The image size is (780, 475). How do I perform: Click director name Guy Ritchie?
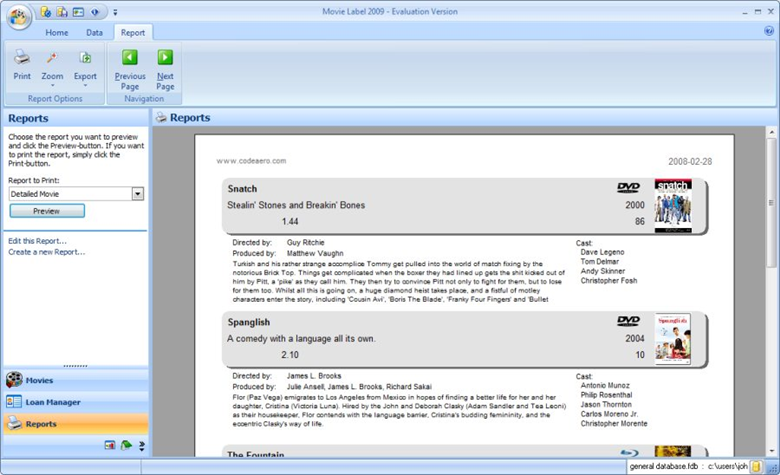point(305,243)
